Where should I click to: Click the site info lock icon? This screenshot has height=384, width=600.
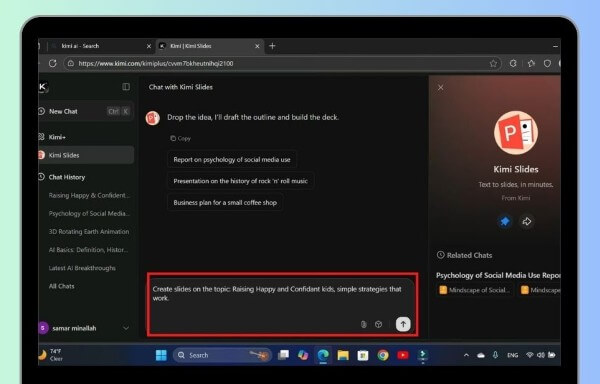click(71, 63)
